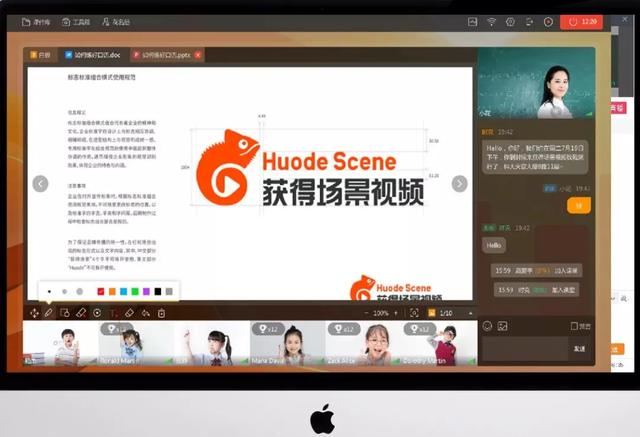640x437 pixels.
Task: Pick the orange pen color
Action: pos(112,291)
